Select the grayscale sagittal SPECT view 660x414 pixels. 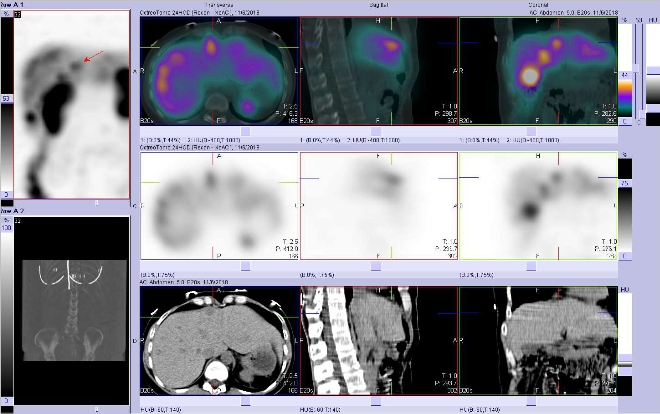[x=379, y=206]
